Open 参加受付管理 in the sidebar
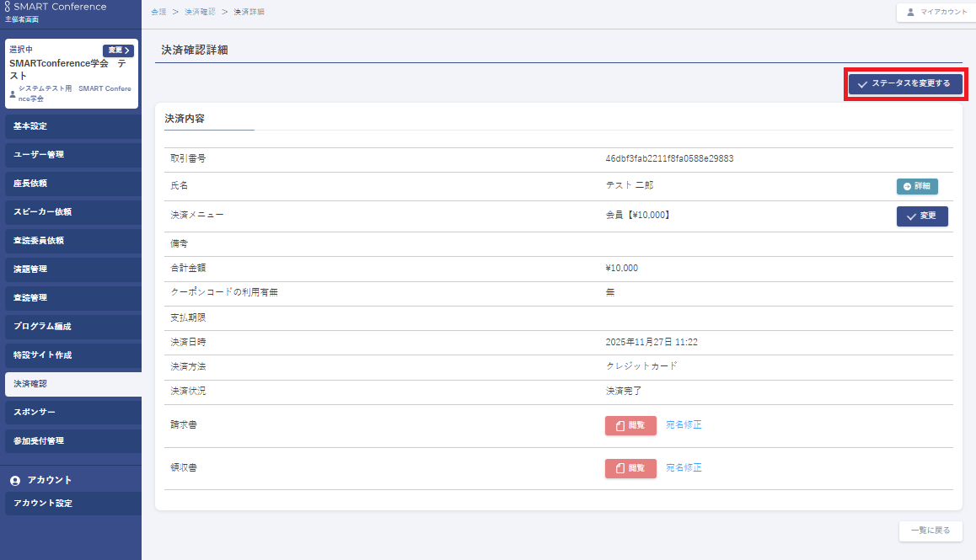The image size is (976, 560). pos(71,441)
